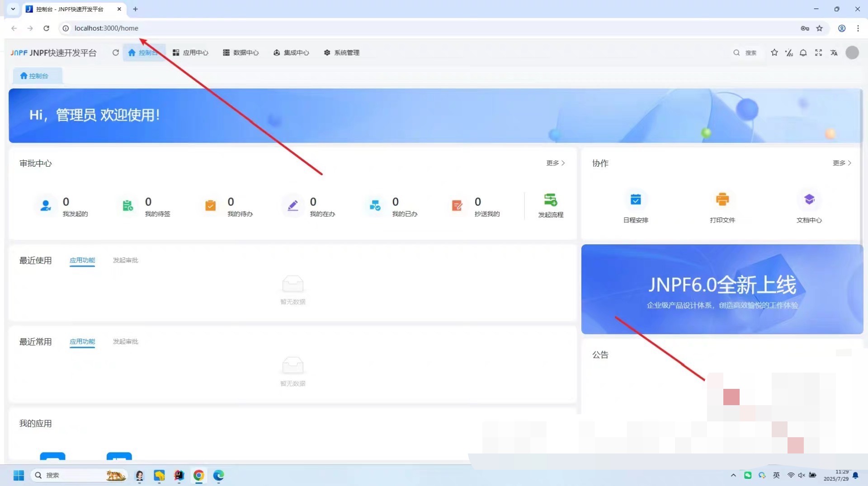This screenshot has height=486, width=868.
Task: Click the Chrome icon in the taskbar
Action: coord(199,475)
